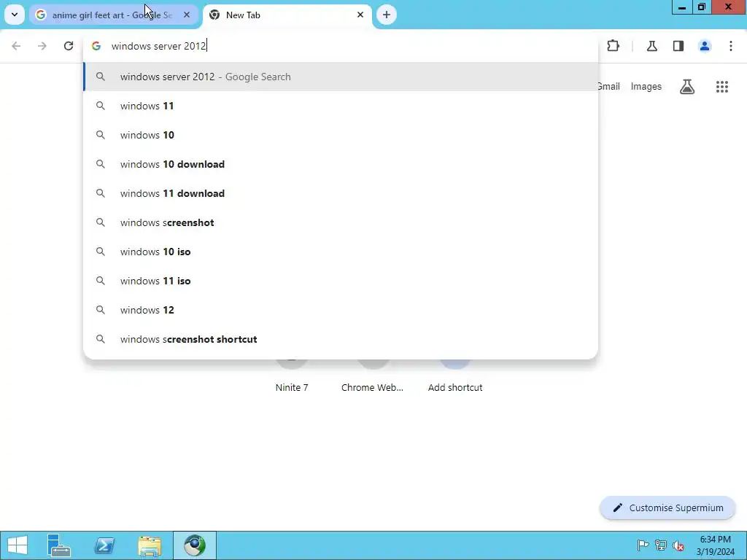Open the tab search dropdown arrow

click(15, 15)
